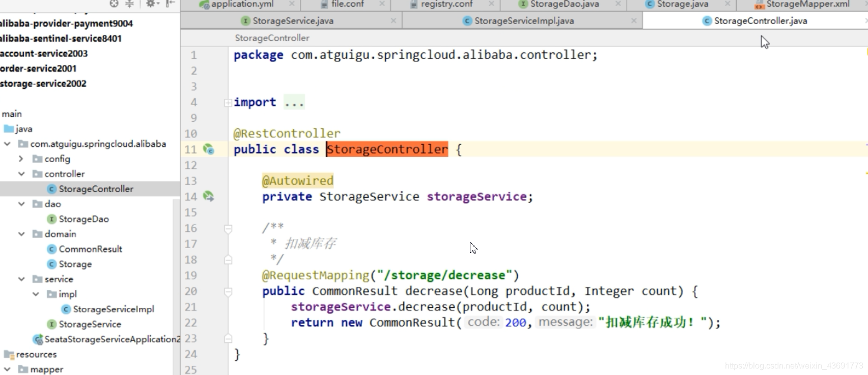This screenshot has height=375, width=868.
Task: Click the StorageServiceImpl class icon in tree
Action: click(66, 309)
